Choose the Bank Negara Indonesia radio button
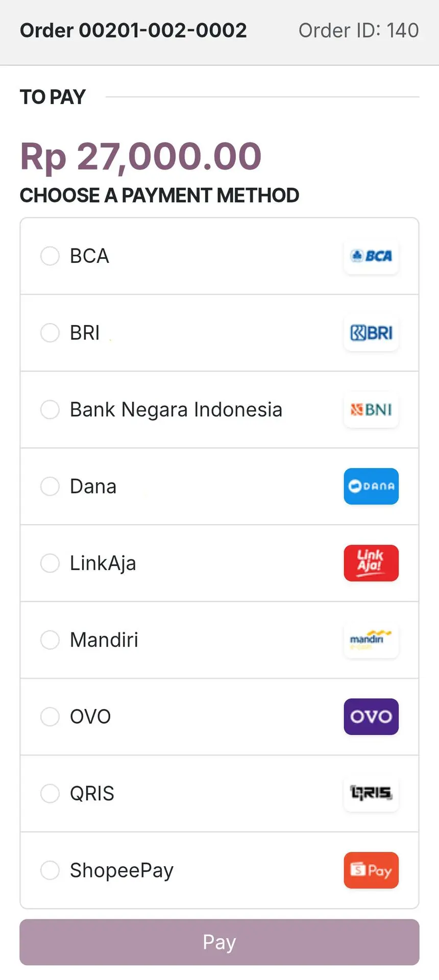Screen dimensions: 439x980 (x=50, y=410)
